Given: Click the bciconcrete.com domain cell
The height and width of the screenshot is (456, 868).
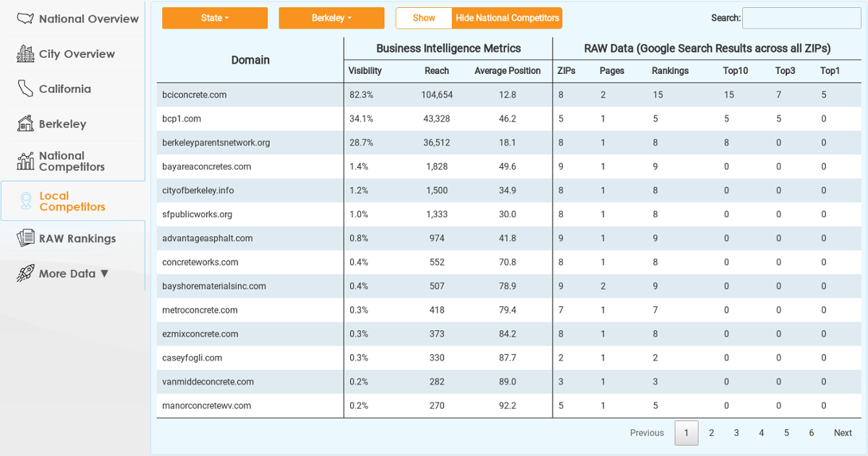Looking at the screenshot, I should [250, 95].
